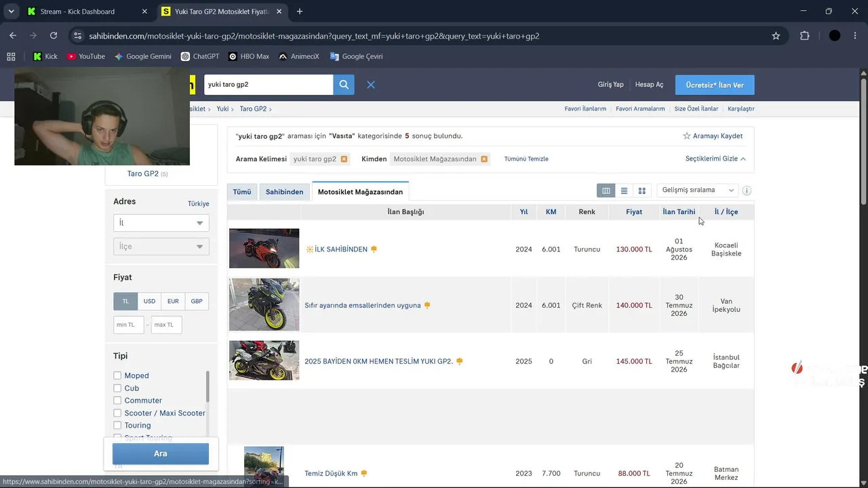Select the Motosiklet Mağazasından tab
The height and width of the screenshot is (488, 868).
tap(360, 192)
